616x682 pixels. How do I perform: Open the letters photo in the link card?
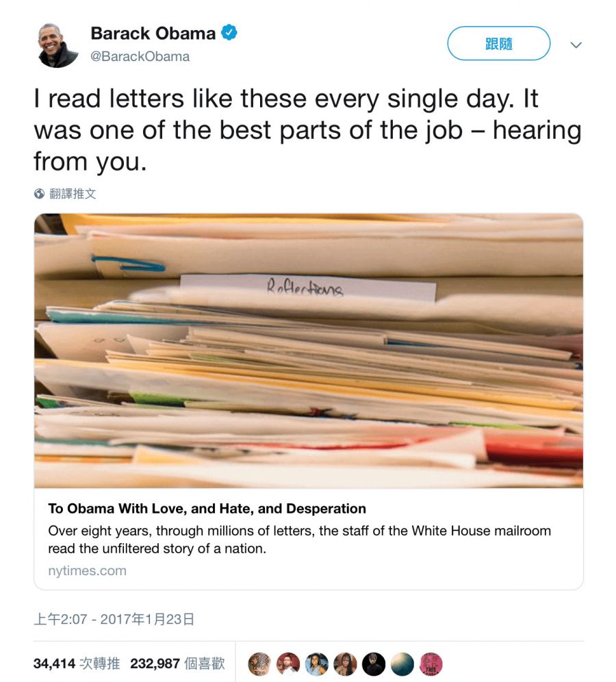pos(309,351)
